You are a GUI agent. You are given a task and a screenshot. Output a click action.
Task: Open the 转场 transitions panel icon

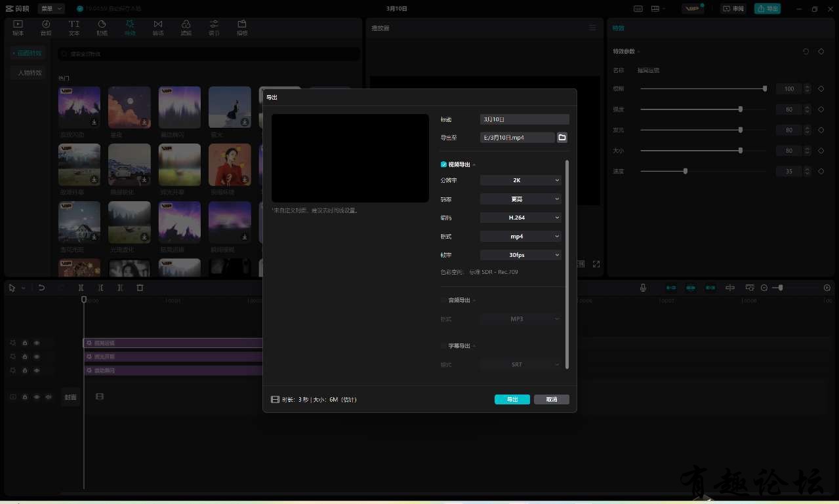158,28
